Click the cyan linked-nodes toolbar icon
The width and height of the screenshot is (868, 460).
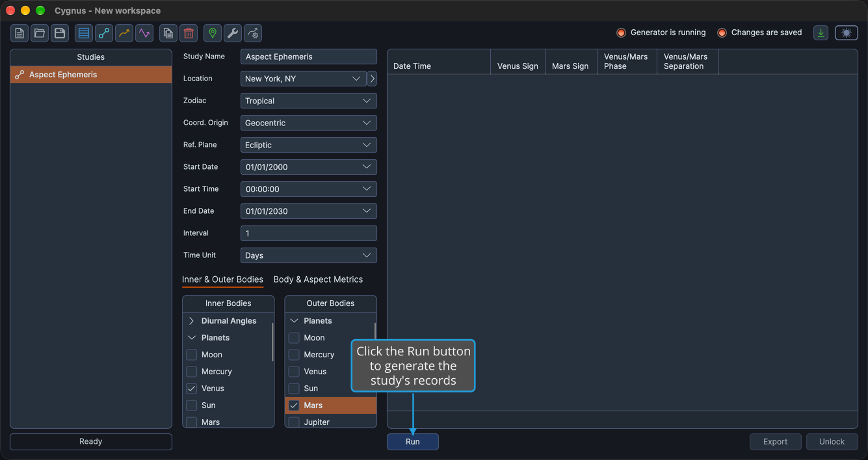pyautogui.click(x=104, y=33)
